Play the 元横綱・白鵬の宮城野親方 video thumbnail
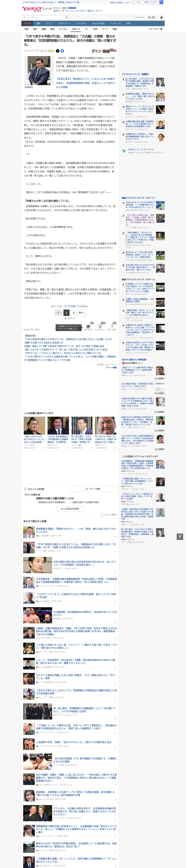 click(x=160, y=302)
